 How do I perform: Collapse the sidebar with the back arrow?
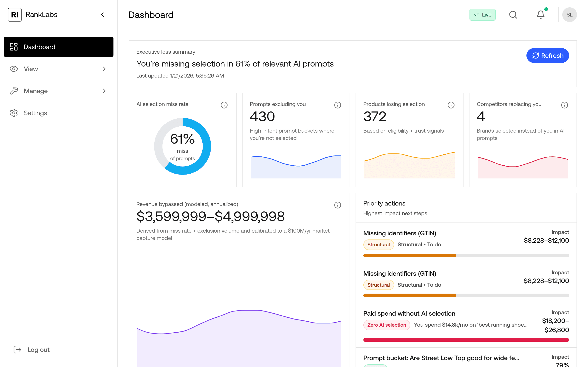(102, 14)
